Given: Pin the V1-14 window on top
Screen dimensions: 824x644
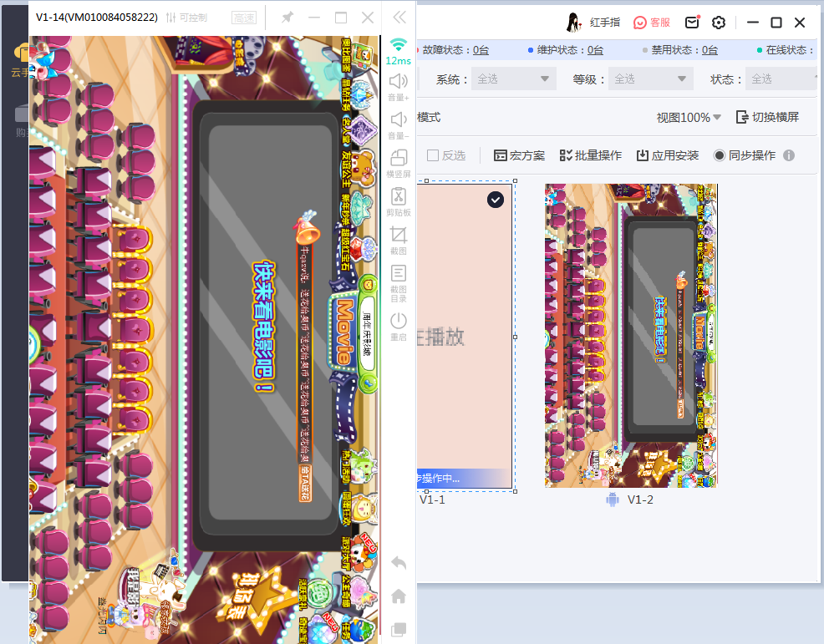Looking at the screenshot, I should coord(287,18).
